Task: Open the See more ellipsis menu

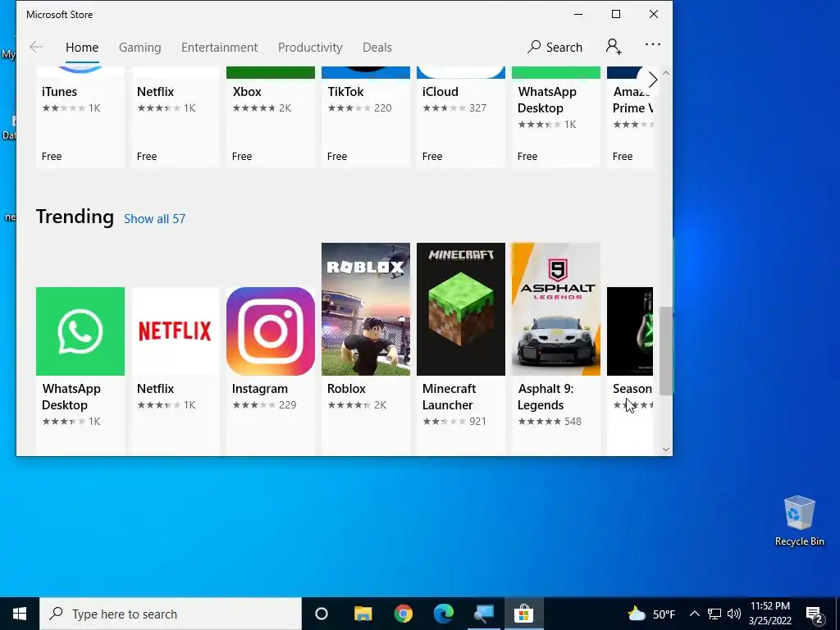Action: point(652,44)
